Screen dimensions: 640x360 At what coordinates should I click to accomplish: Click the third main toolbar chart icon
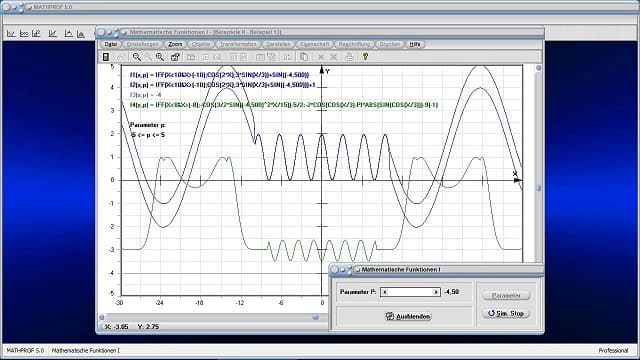[x=36, y=34]
